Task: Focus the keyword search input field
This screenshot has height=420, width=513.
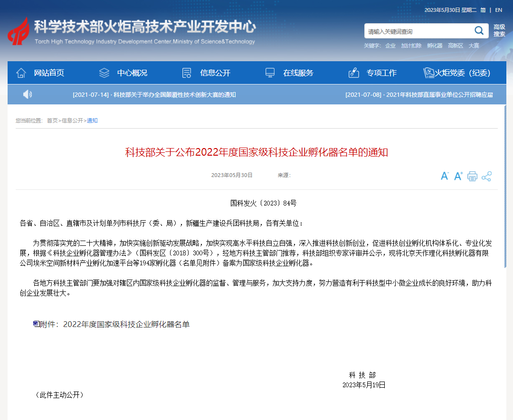Action: (419, 31)
